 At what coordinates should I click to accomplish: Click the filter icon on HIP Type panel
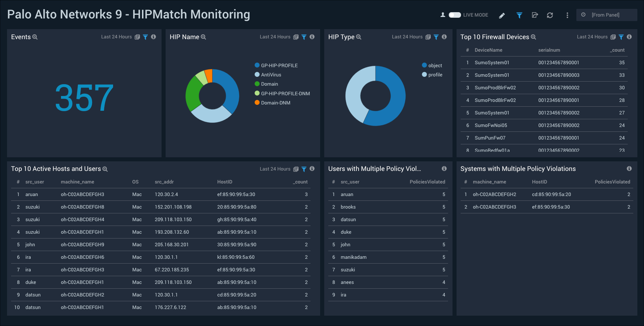pos(436,37)
